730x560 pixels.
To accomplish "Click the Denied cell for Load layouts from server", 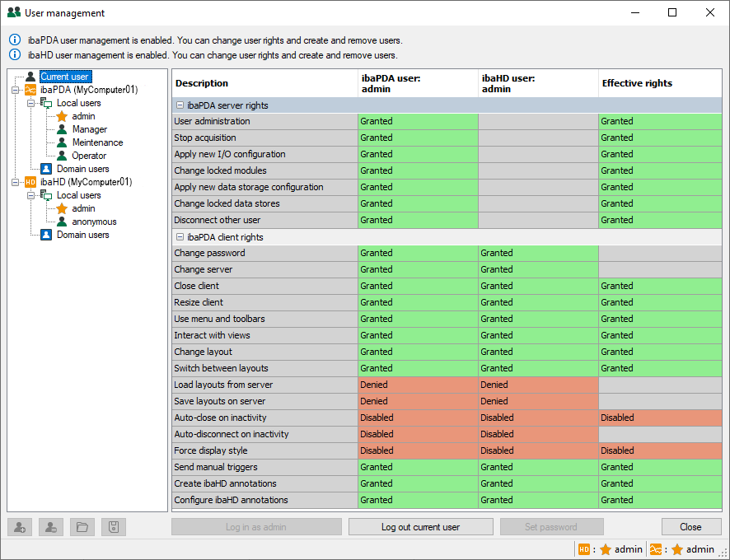I will 418,385.
